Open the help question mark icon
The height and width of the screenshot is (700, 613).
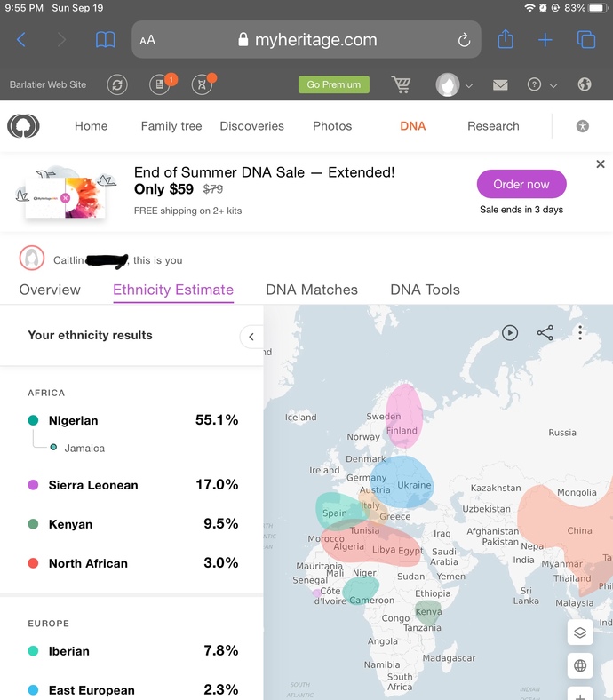534,84
